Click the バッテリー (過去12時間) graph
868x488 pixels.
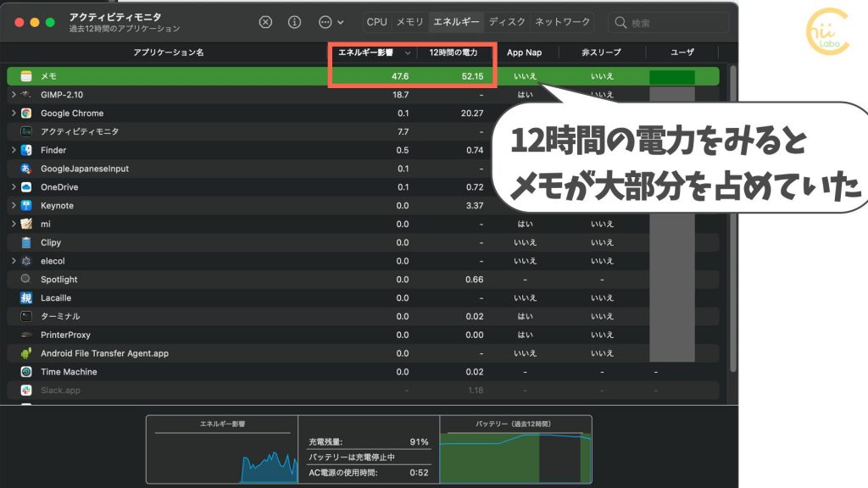pyautogui.click(x=515, y=449)
